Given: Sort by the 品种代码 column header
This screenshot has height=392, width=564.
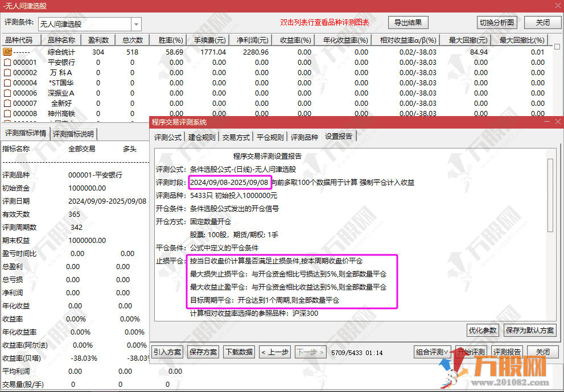Looking at the screenshot, I should click(22, 40).
